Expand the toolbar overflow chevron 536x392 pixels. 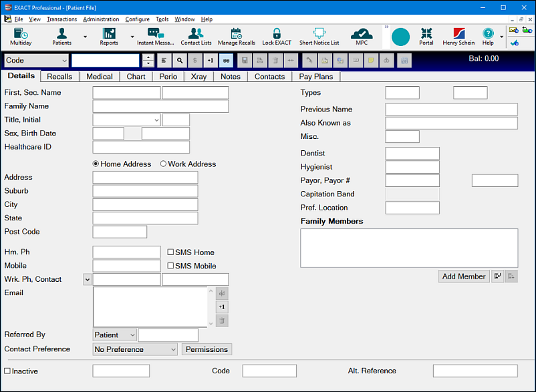[x=386, y=27]
